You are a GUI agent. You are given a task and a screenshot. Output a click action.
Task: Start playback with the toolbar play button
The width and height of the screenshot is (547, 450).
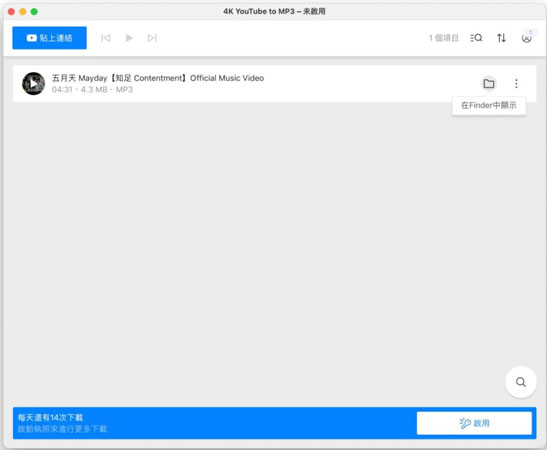click(x=129, y=38)
